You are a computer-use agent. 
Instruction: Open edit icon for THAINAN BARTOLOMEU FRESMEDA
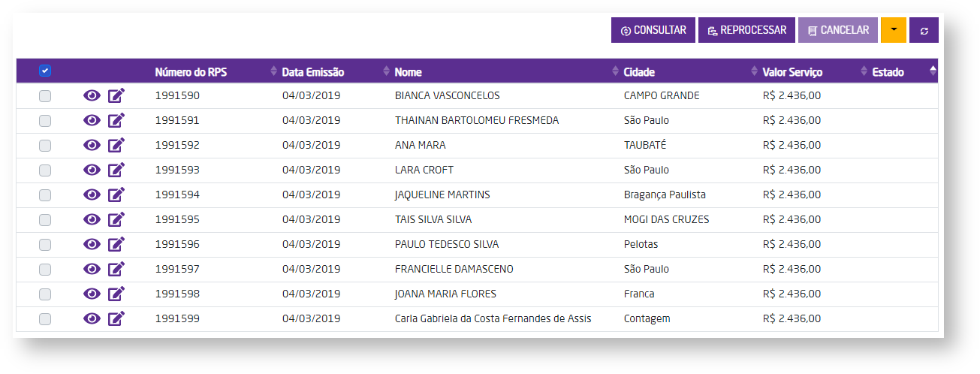(116, 120)
